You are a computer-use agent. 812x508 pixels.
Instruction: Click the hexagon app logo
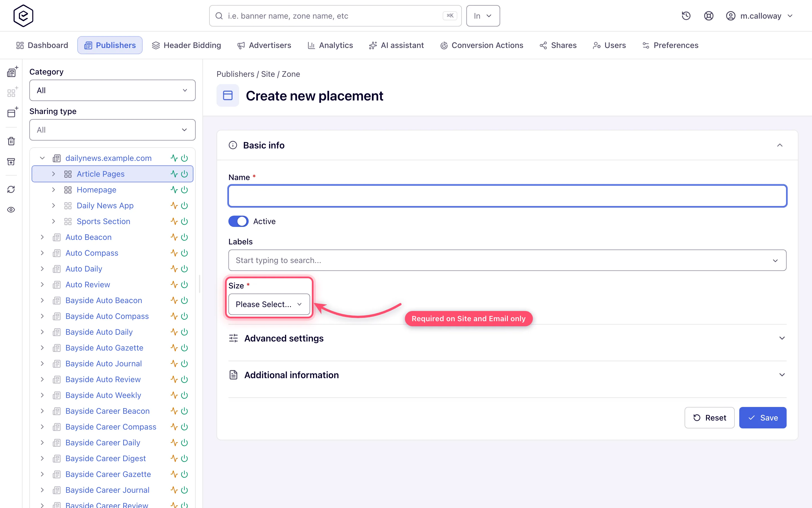[x=23, y=16]
